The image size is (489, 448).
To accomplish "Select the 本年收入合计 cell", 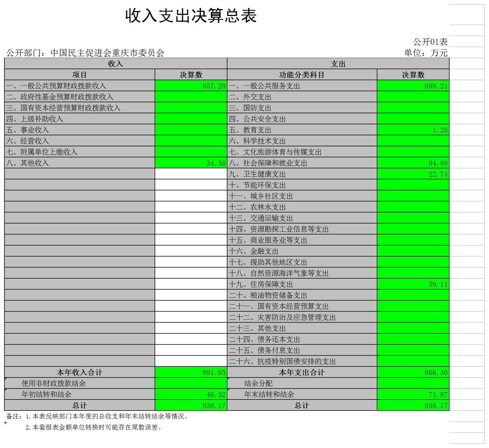I will [80, 372].
